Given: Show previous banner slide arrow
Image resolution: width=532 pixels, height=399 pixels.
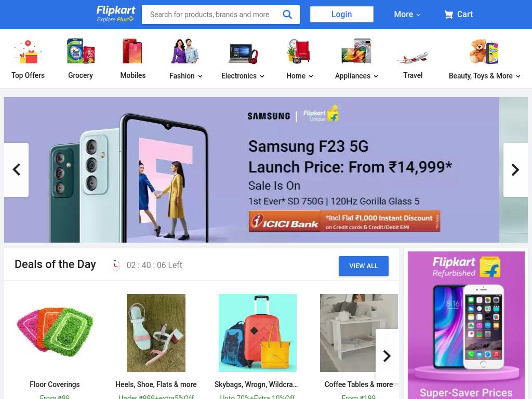Looking at the screenshot, I should 16,170.
